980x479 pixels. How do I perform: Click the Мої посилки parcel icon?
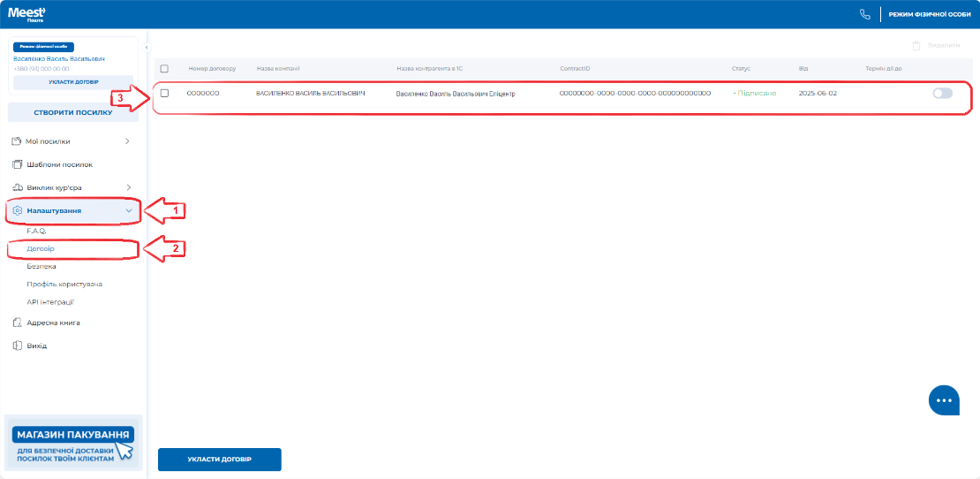point(18,141)
